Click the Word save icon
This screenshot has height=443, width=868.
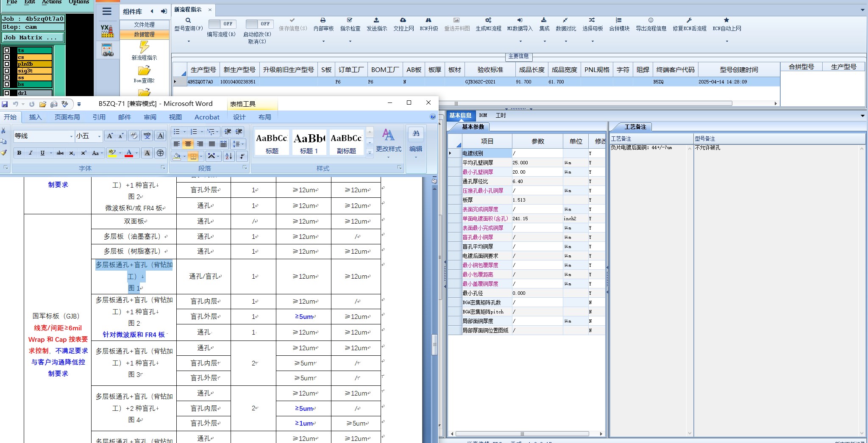point(5,104)
